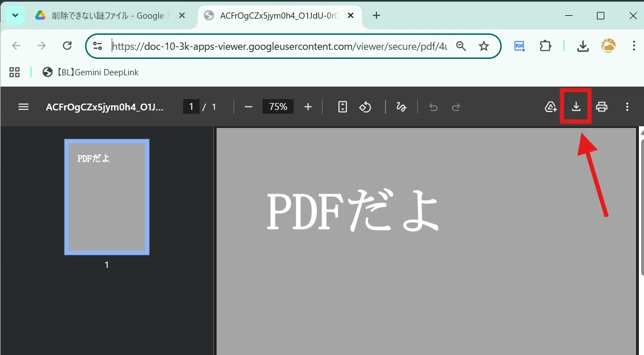
Task: Select page 1 thumbnail
Action: tap(107, 197)
